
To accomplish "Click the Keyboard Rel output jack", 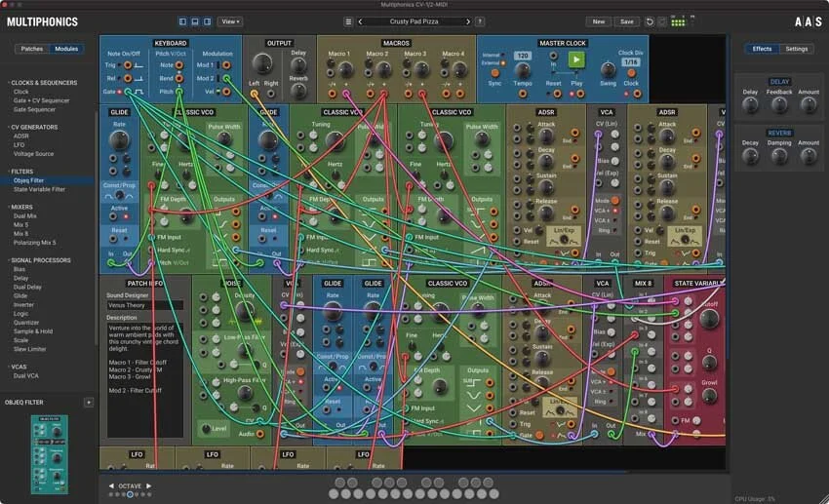I will pyautogui.click(x=128, y=78).
